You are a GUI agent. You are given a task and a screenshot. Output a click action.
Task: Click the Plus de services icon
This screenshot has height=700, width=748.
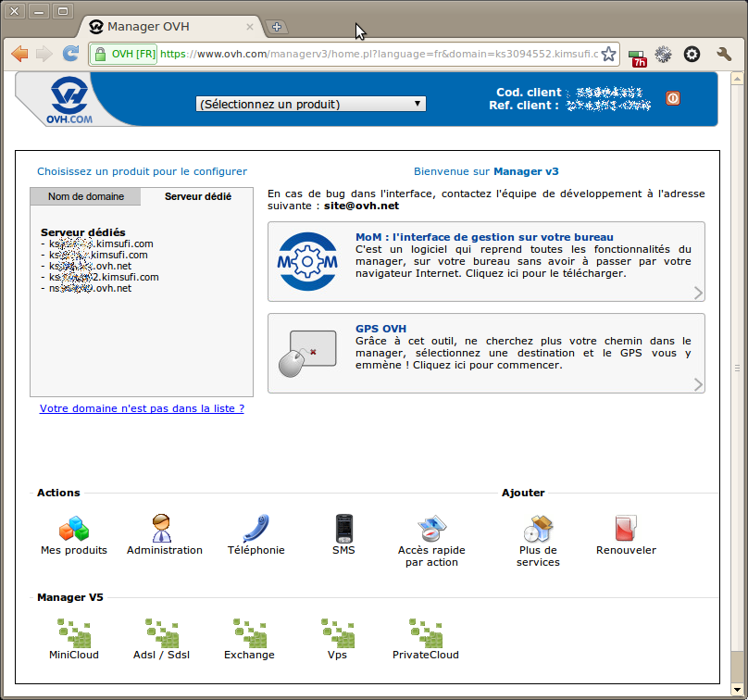coord(538,528)
